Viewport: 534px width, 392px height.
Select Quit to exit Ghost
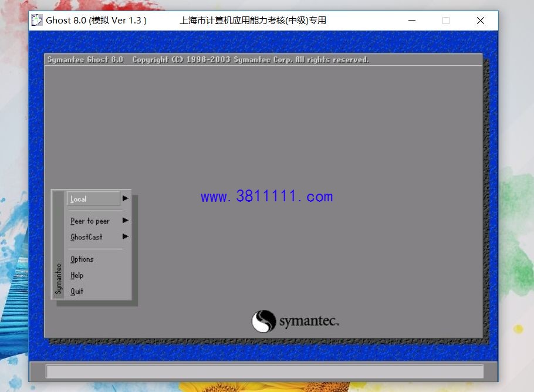point(77,291)
